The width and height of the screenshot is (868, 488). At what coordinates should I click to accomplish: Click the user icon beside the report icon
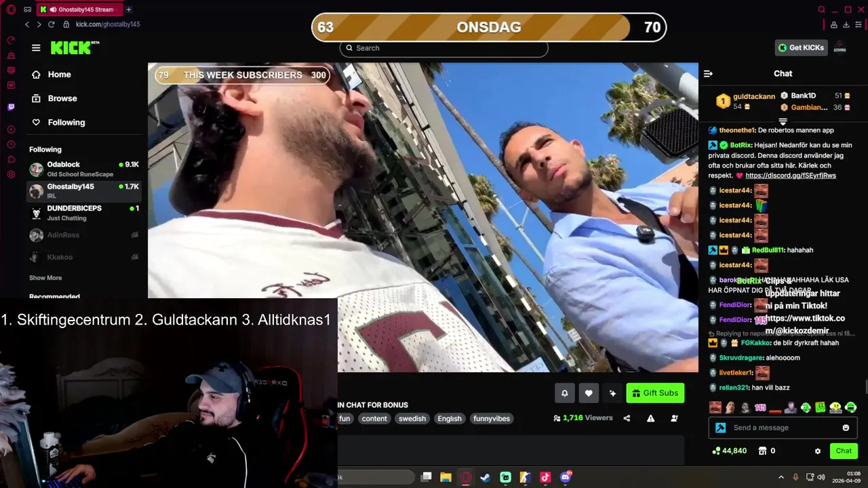click(x=674, y=418)
